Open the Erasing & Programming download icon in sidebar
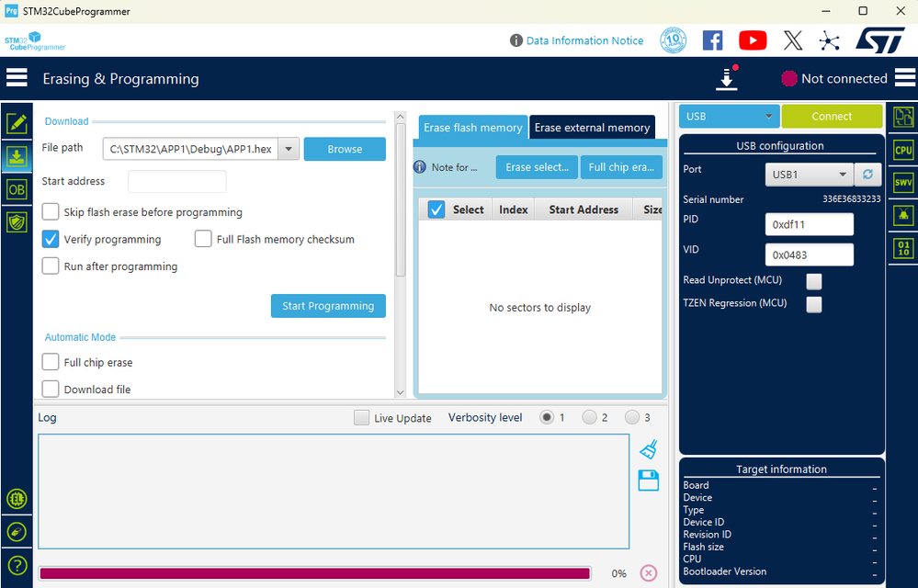The height and width of the screenshot is (588, 918). click(x=17, y=157)
